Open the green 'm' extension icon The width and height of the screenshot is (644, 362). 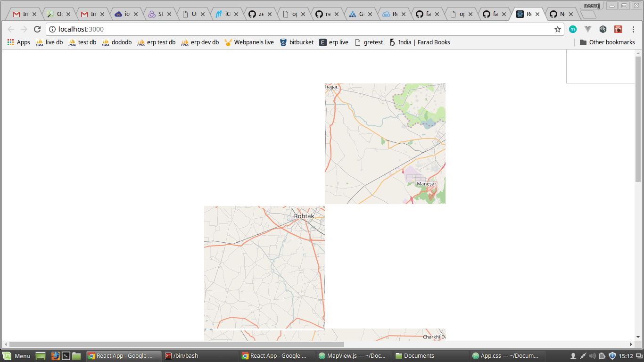point(573,29)
